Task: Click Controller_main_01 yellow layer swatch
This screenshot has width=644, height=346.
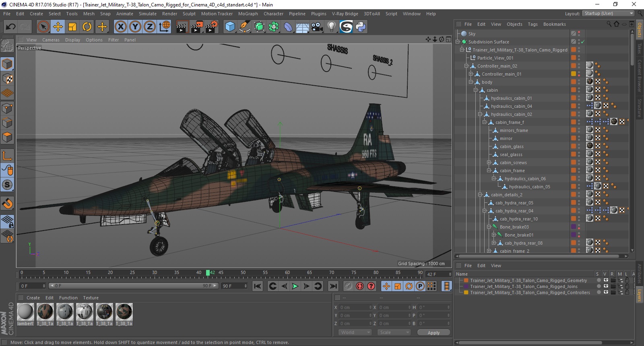Action: coord(574,74)
